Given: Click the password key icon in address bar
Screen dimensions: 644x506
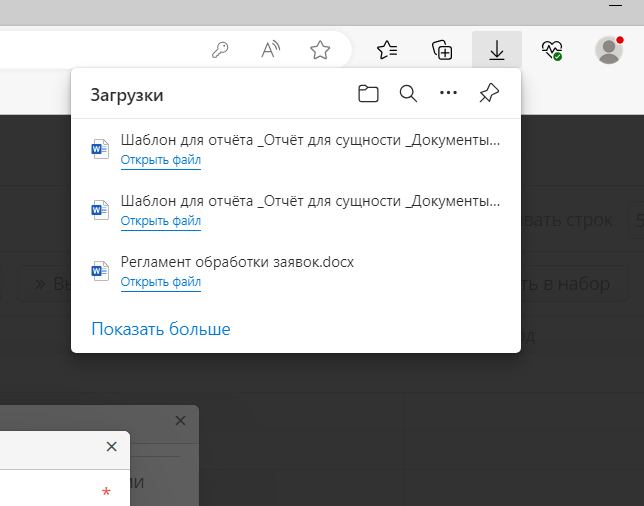Looking at the screenshot, I should coord(222,50).
